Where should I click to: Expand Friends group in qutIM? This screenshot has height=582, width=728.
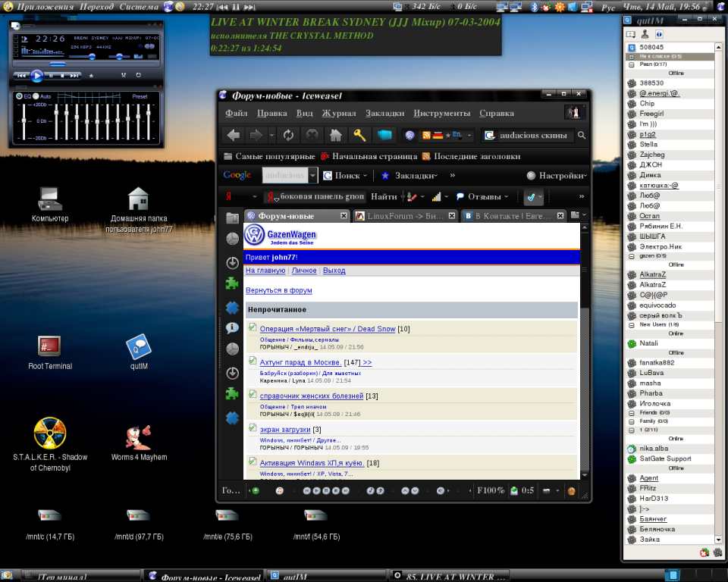[632, 412]
